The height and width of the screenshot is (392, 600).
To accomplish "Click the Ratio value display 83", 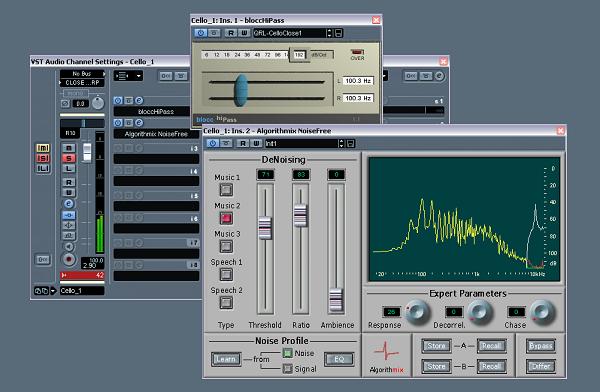I will (301, 175).
